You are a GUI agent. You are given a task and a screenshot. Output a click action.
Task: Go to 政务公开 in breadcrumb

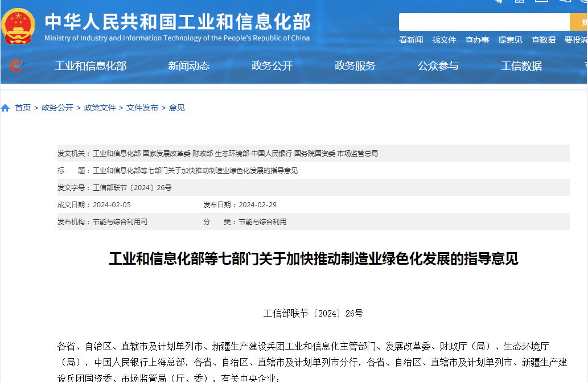(x=57, y=108)
